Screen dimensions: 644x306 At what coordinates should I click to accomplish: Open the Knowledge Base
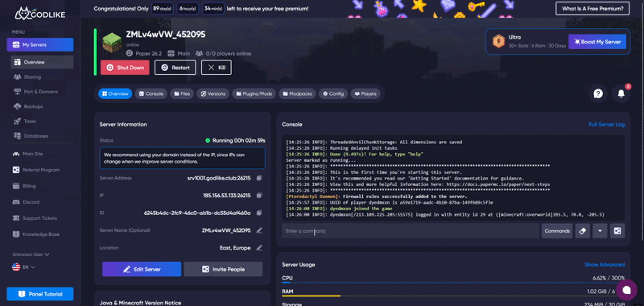pos(36,234)
